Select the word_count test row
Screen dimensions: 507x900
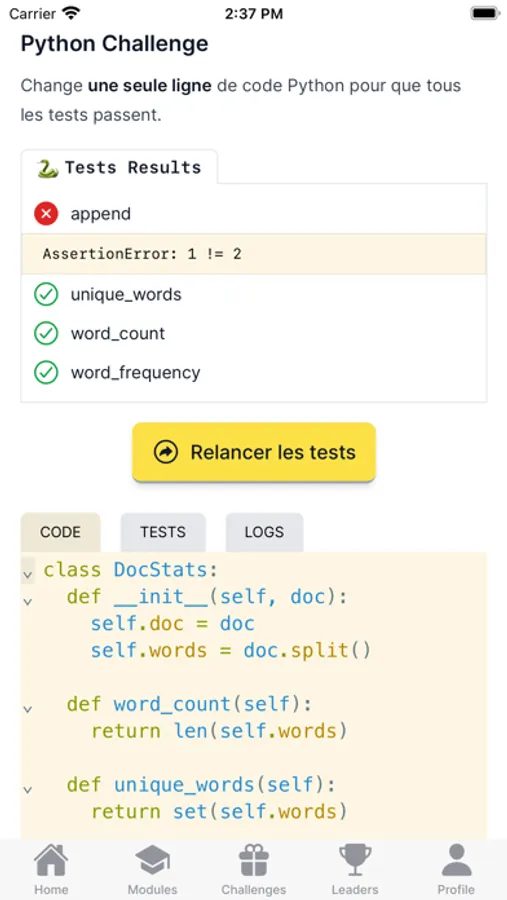coord(254,333)
